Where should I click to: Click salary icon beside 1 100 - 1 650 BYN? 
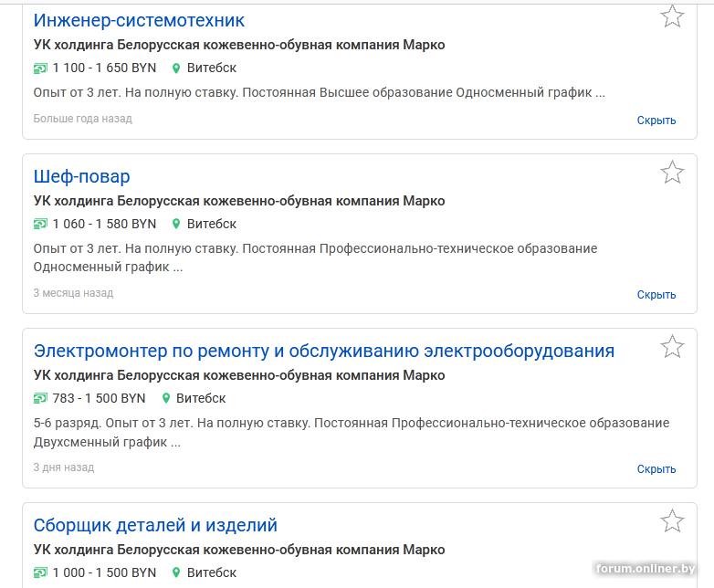click(x=40, y=68)
